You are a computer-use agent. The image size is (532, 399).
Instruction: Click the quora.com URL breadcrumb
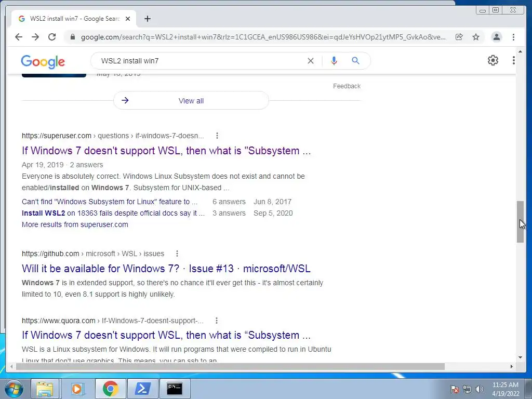[x=113, y=321]
